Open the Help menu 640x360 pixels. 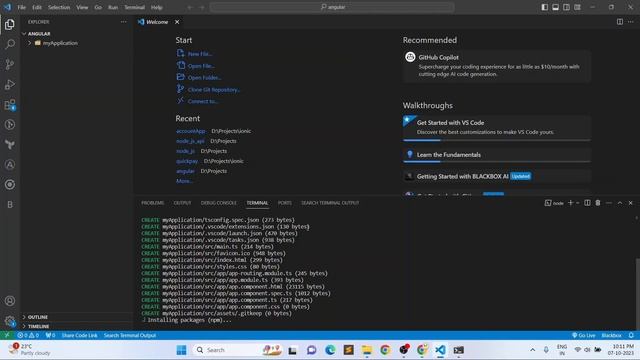[156, 7]
